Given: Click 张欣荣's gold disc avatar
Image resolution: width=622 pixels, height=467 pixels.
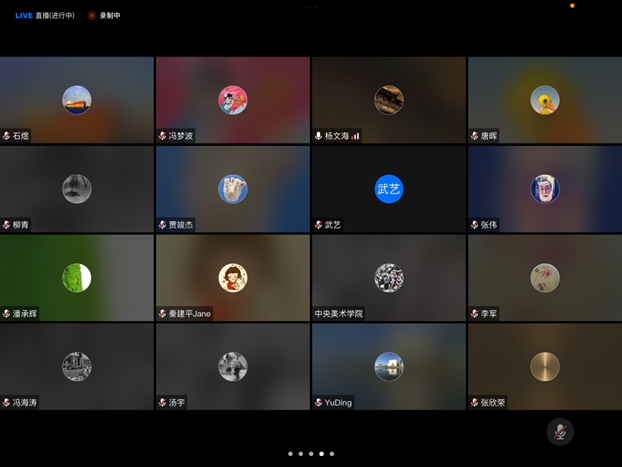Looking at the screenshot, I should pyautogui.click(x=545, y=367).
